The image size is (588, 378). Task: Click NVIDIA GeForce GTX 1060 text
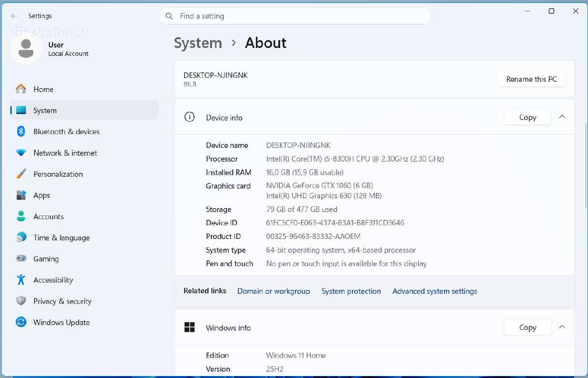pyautogui.click(x=319, y=186)
